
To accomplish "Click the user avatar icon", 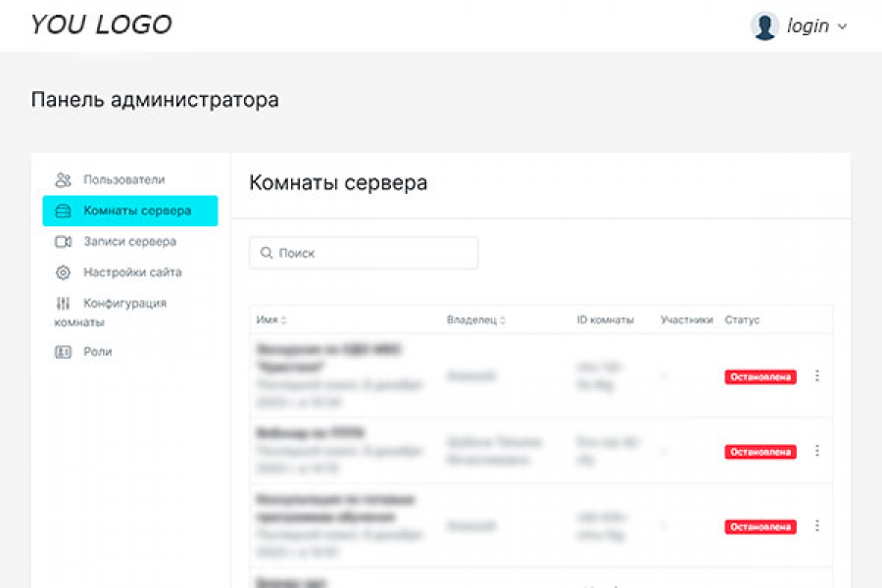I will point(764,26).
